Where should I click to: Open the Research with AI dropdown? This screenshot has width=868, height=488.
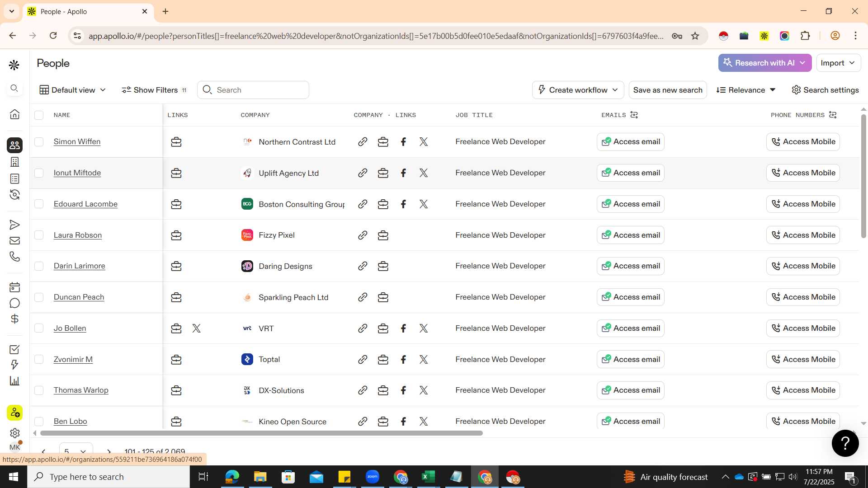coord(765,63)
